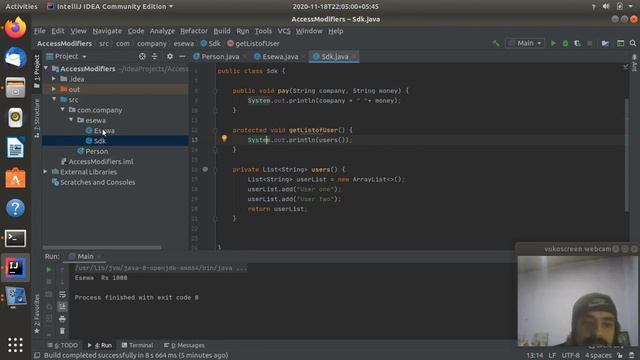Toggle the 2: Favorites side tool window
The width and height of the screenshot is (640, 360).
click(x=37, y=314)
